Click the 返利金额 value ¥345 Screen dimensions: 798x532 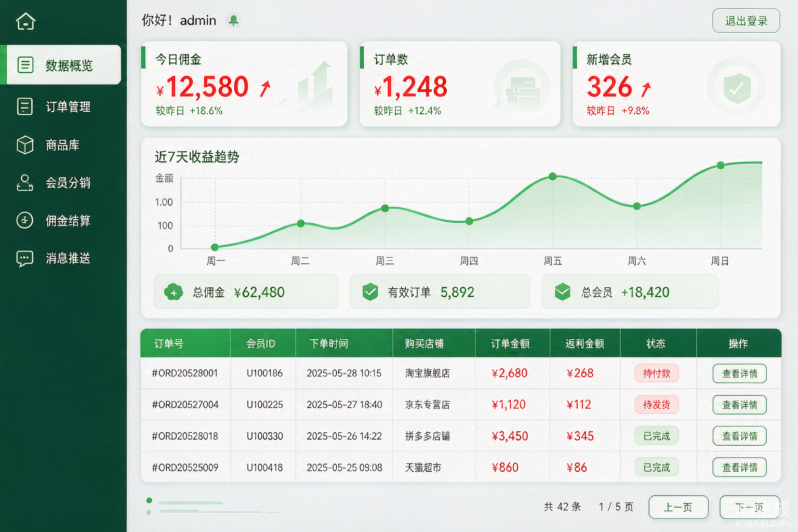tap(580, 436)
